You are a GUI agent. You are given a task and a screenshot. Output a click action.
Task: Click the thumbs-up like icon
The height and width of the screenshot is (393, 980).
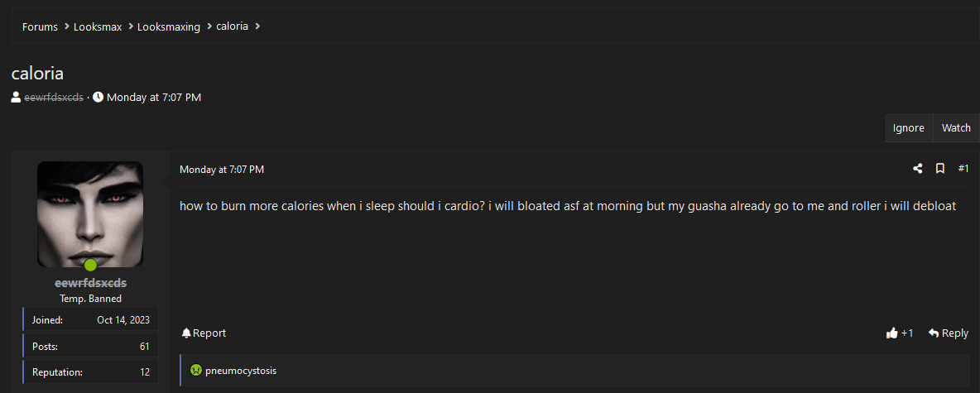pyautogui.click(x=892, y=333)
